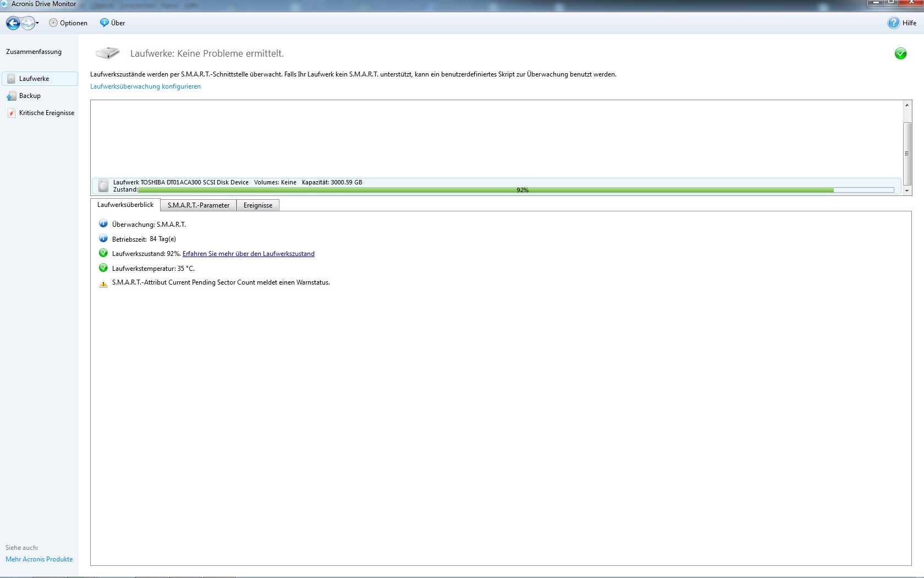
Task: Click Kapazität: 3000.59 GB text
Action: [x=332, y=182]
